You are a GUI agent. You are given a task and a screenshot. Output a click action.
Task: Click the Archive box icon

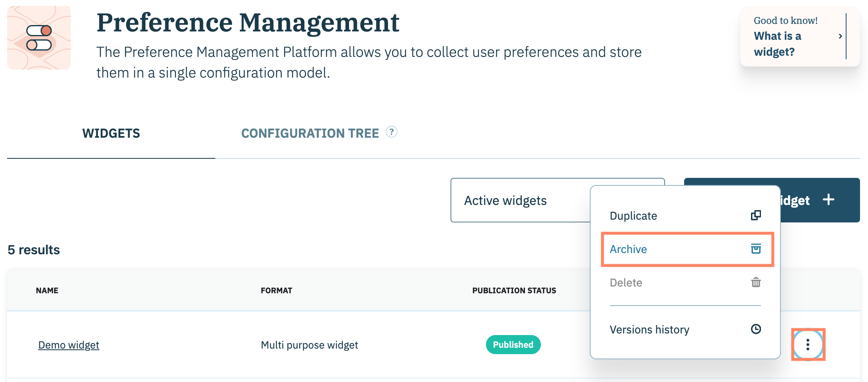(x=755, y=249)
